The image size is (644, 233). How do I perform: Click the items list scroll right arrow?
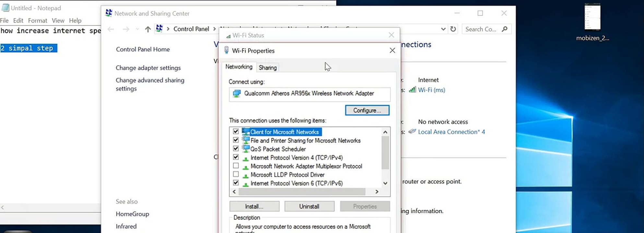pyautogui.click(x=377, y=192)
